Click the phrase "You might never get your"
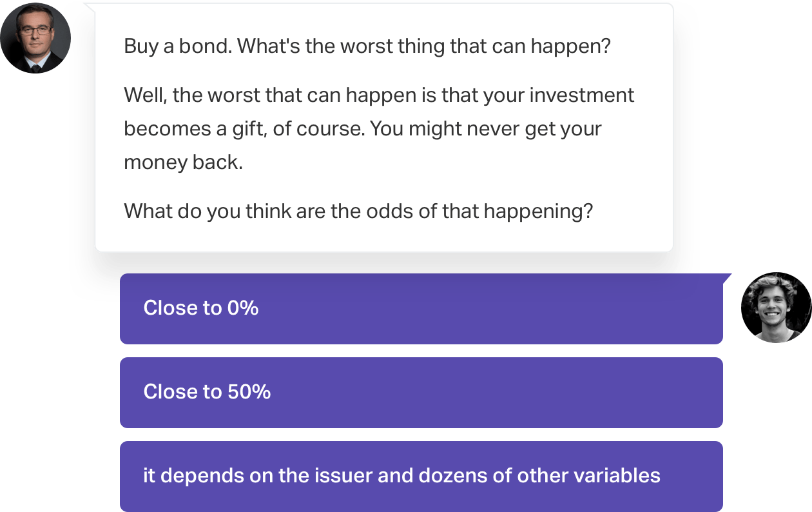Image resolution: width=812 pixels, height=512 pixels. coord(487,128)
